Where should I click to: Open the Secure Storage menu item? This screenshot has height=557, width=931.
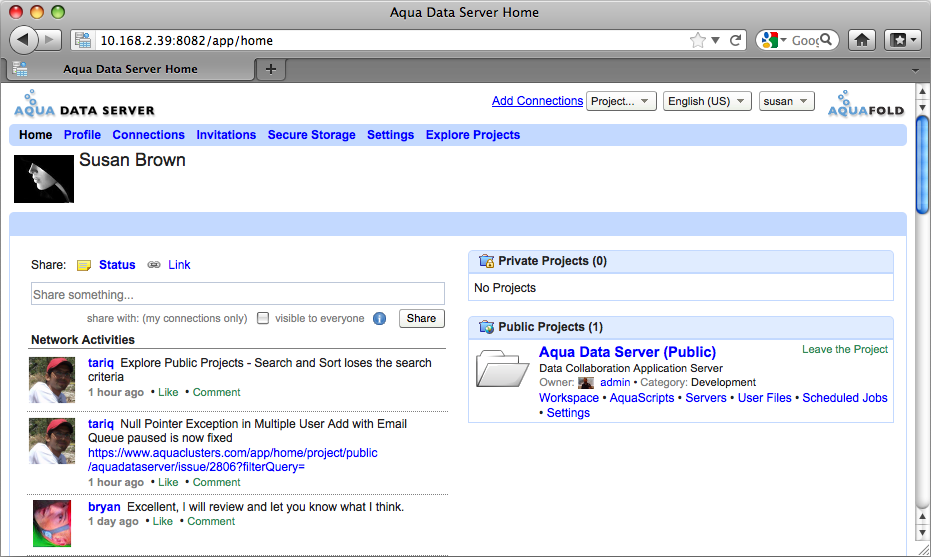(x=311, y=135)
